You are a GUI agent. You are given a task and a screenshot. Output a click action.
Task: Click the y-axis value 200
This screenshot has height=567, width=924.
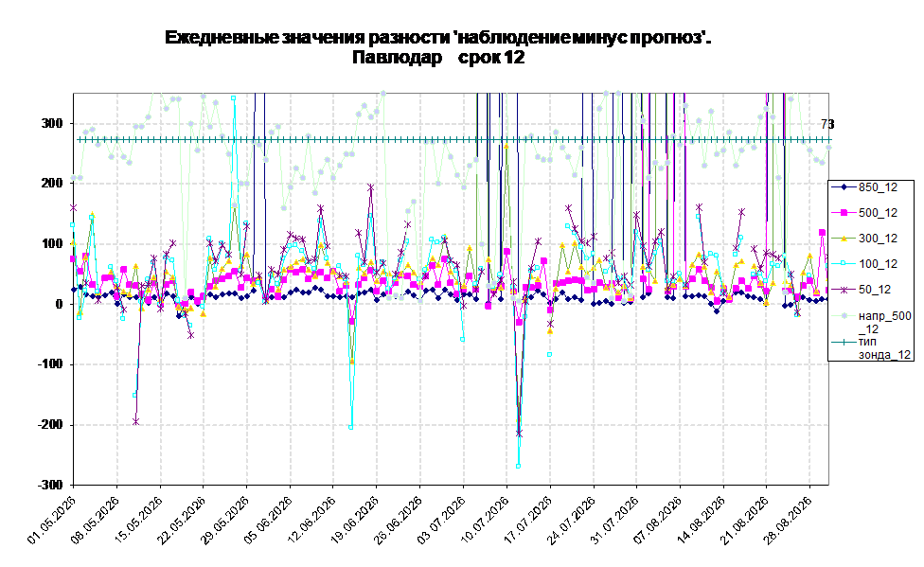click(x=52, y=184)
